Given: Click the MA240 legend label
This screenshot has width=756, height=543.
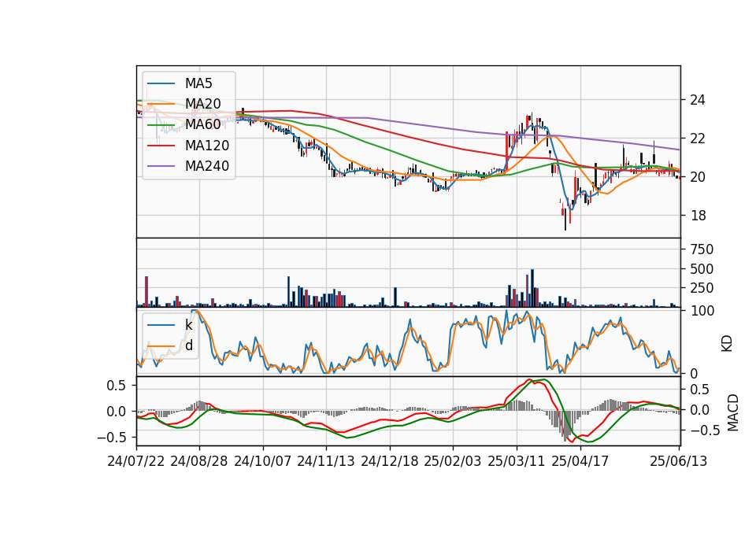Looking at the screenshot, I should (x=207, y=166).
